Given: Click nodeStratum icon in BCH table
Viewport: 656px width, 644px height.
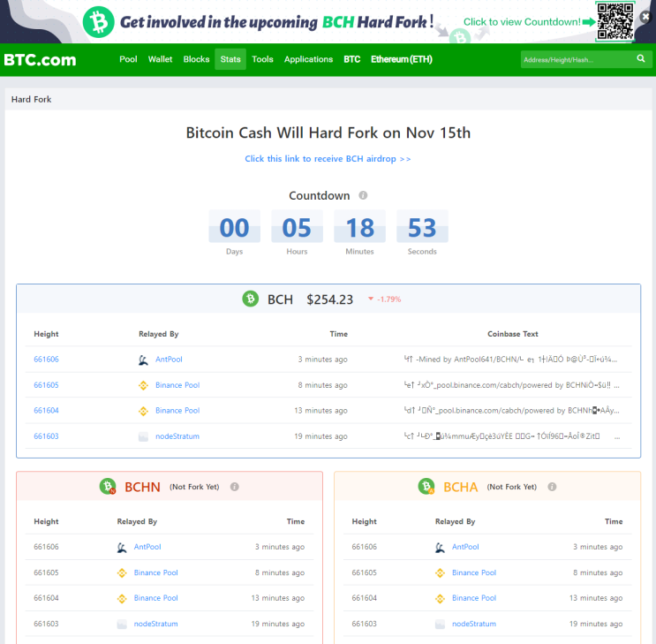Looking at the screenshot, I should pos(143,436).
